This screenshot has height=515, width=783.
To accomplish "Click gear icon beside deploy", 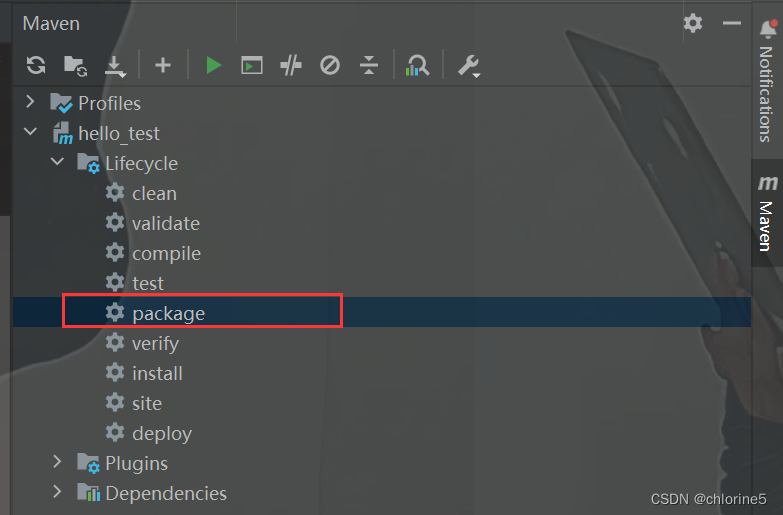I will [x=115, y=432].
